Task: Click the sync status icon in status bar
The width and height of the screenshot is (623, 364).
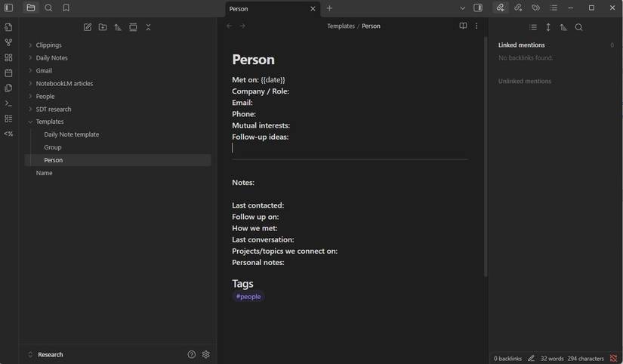Action: [x=613, y=359]
